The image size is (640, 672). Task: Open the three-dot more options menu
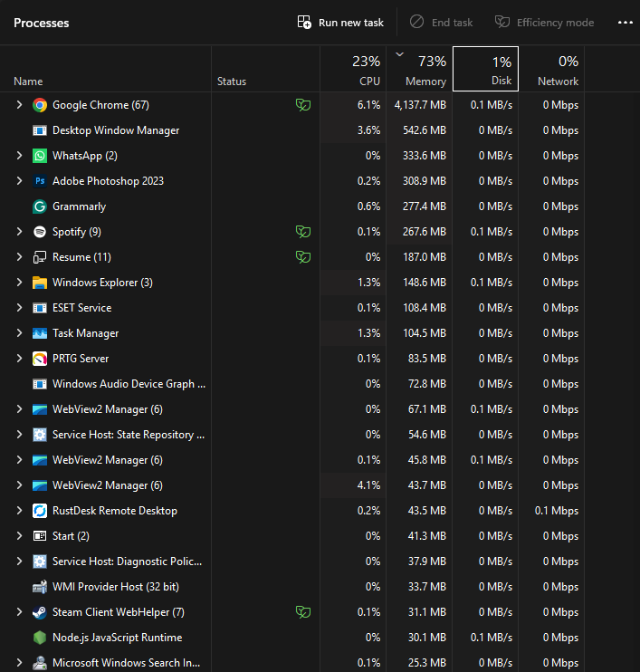(625, 23)
